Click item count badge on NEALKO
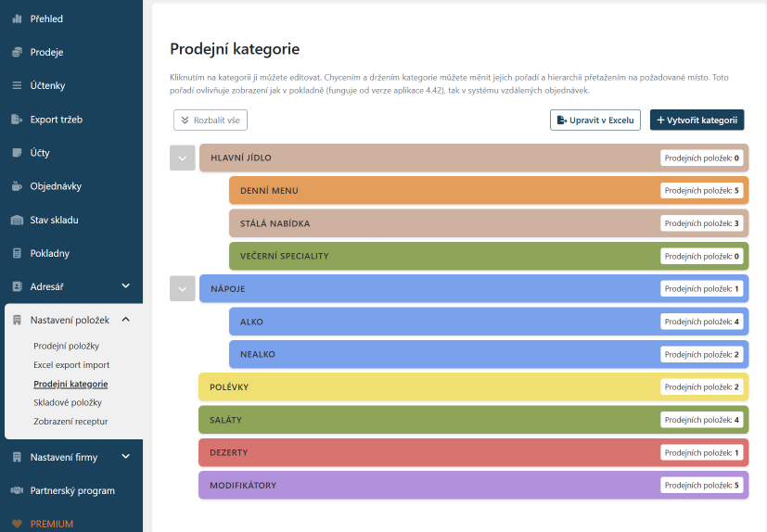The height and width of the screenshot is (532, 767). pyautogui.click(x=702, y=354)
